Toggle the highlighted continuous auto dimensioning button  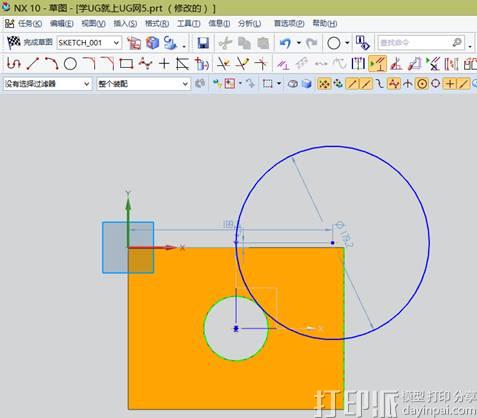377,63
